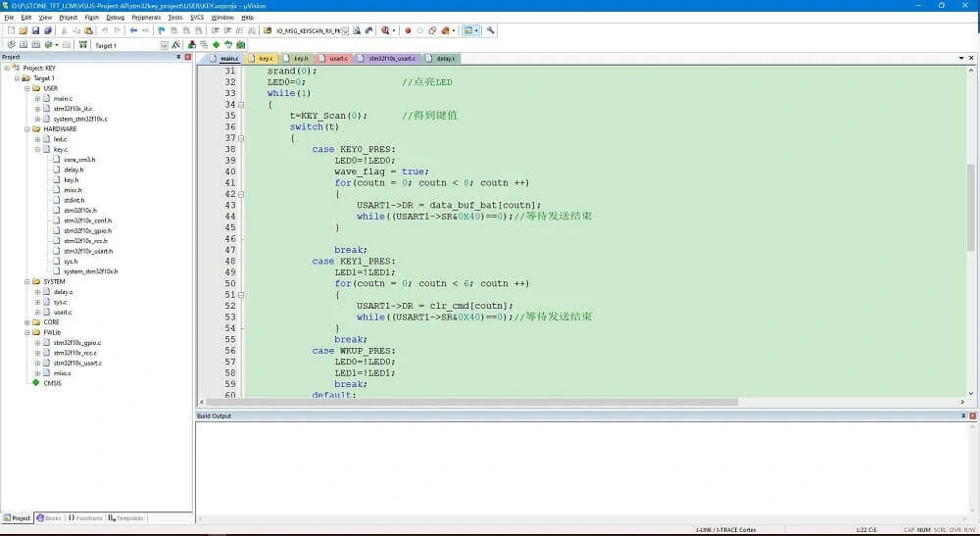Select system_stm32f10x.c in USER folder
The height and width of the screenshot is (536, 980).
(80, 120)
